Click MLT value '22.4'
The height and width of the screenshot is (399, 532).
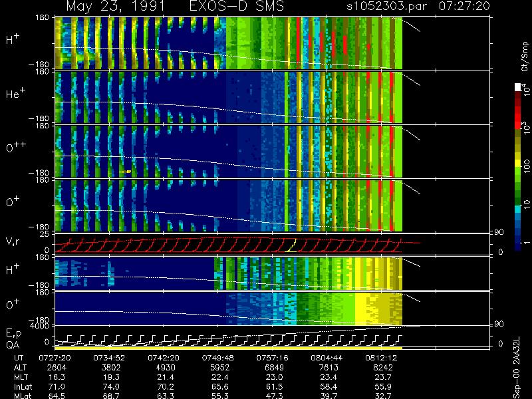tap(219, 377)
